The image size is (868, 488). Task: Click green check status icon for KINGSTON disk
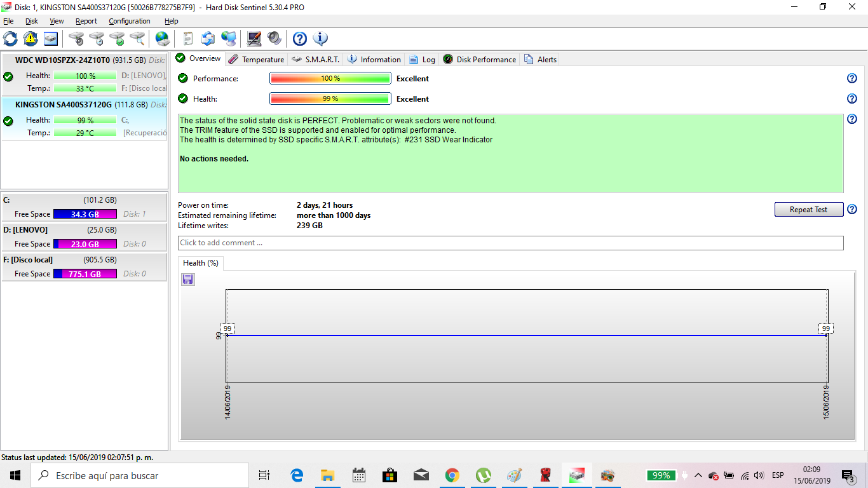click(8, 121)
